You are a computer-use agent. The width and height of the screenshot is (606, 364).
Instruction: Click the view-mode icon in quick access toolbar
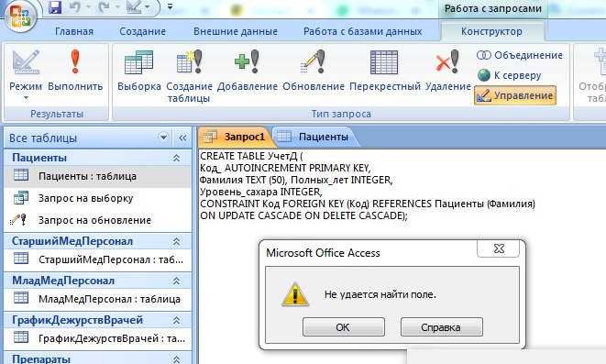[x=134, y=7]
